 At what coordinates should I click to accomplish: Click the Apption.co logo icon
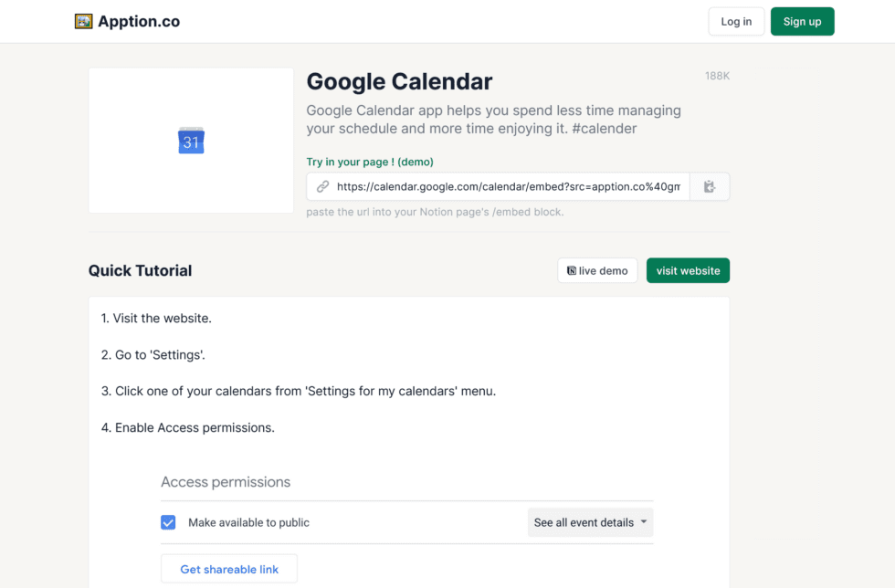[x=84, y=21]
